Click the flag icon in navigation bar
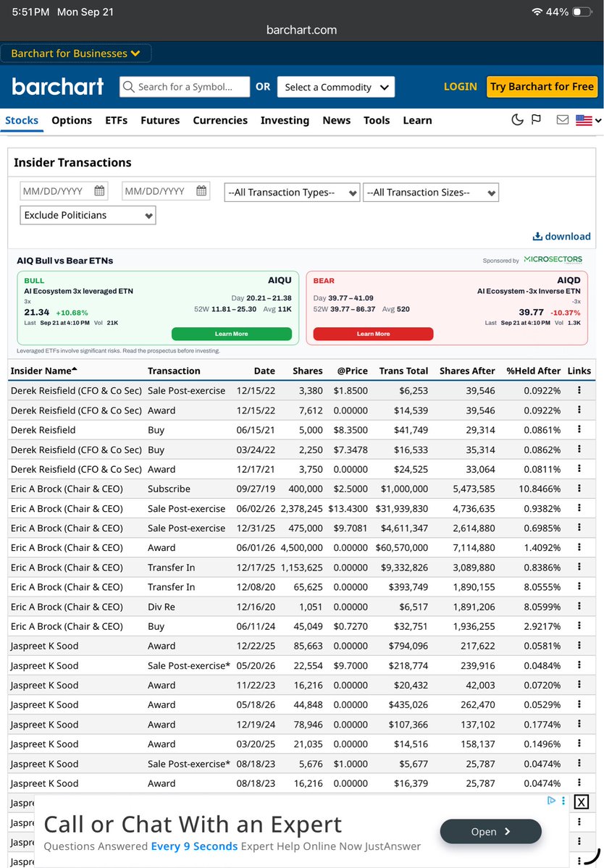The image size is (604, 868). tap(536, 119)
